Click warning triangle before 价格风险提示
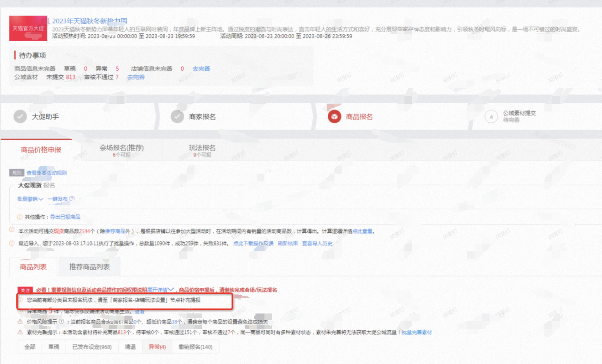The width and height of the screenshot is (602, 364). 20,322
